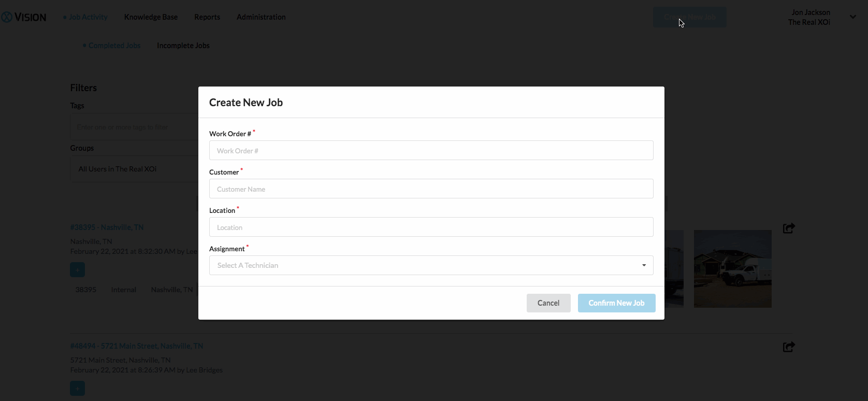
Task: Click the Location input field
Action: [x=431, y=227]
